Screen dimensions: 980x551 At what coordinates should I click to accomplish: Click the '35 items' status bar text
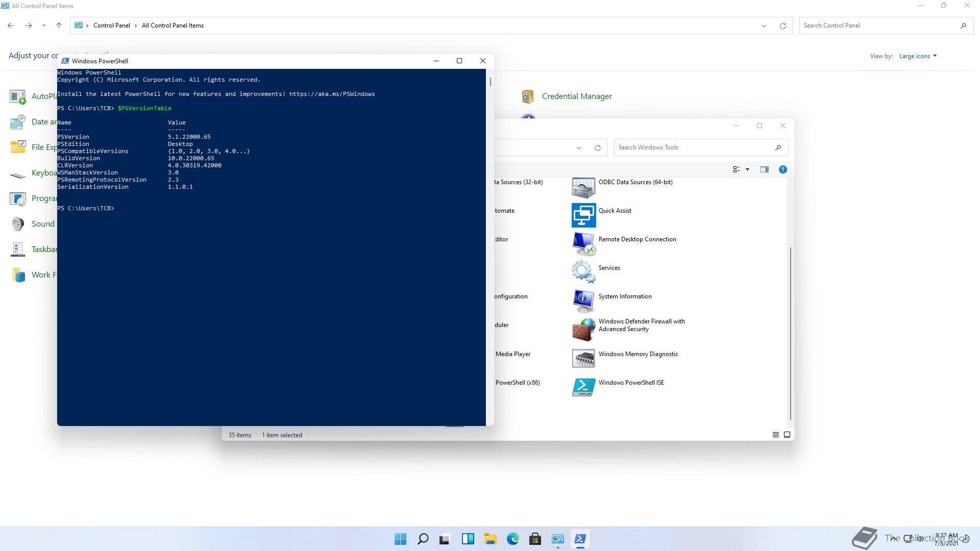(x=240, y=435)
